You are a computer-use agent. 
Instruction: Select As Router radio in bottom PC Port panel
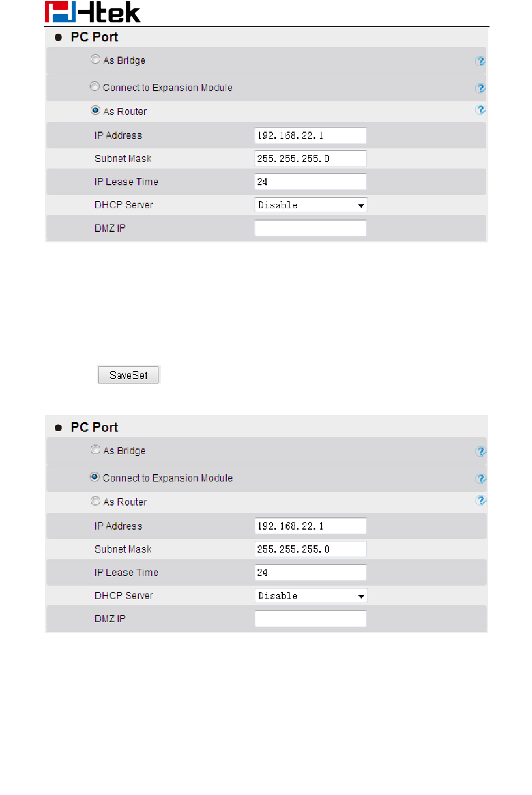click(95, 501)
